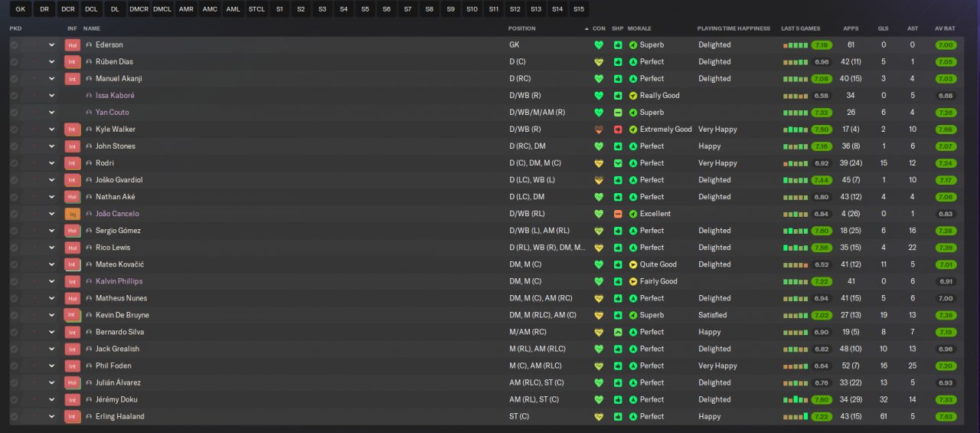
Task: Click Kalvin Phillips's Fairly Good morale icon
Action: click(x=633, y=281)
